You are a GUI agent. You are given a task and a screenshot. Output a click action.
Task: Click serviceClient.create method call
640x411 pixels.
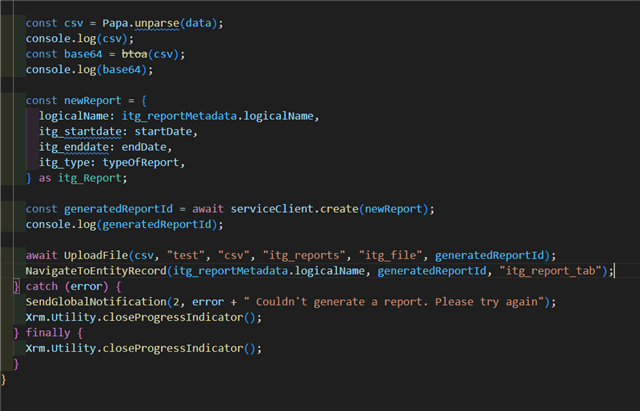tap(294, 209)
